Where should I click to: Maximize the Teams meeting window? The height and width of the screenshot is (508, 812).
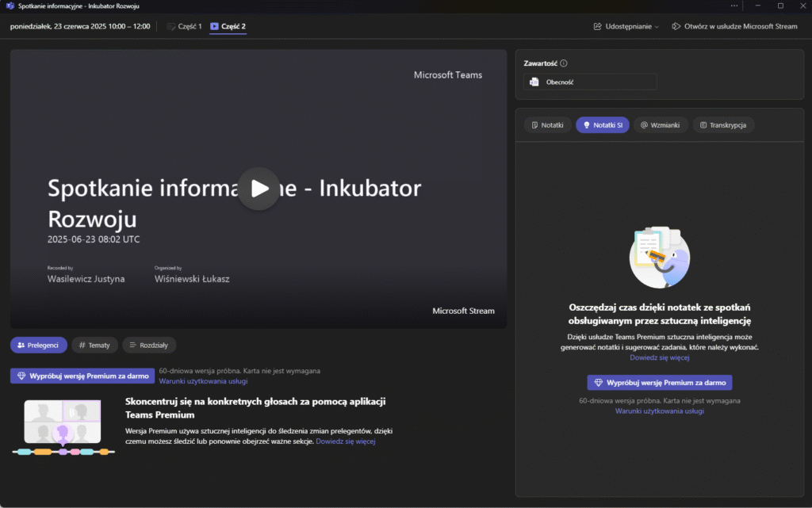[x=780, y=6]
